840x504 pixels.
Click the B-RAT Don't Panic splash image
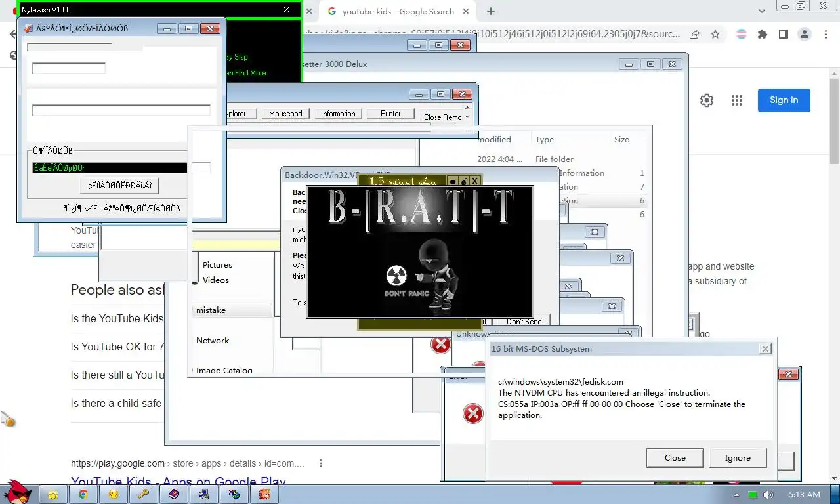(x=420, y=252)
